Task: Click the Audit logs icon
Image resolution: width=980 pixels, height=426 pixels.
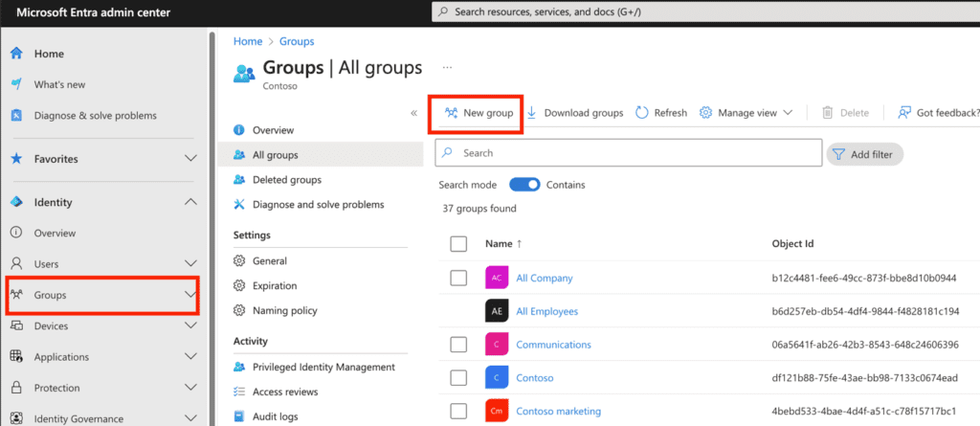Action: [238, 416]
